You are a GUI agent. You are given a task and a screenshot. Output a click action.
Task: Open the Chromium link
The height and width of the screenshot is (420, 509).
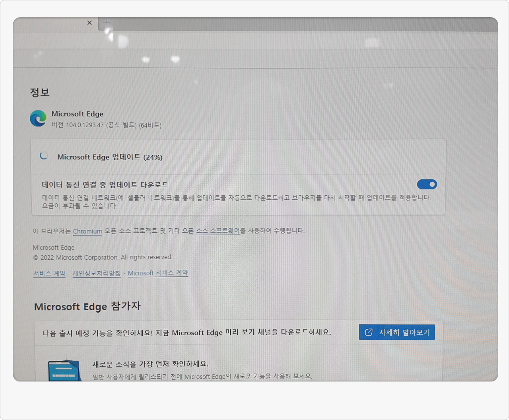87,231
